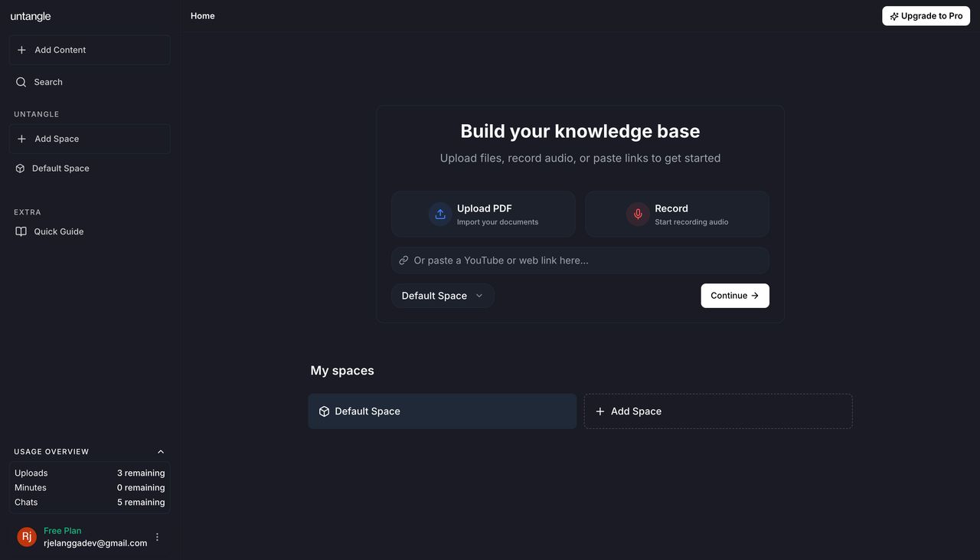Click the Home breadcrumb title
This screenshot has height=560, width=980.
[203, 16]
